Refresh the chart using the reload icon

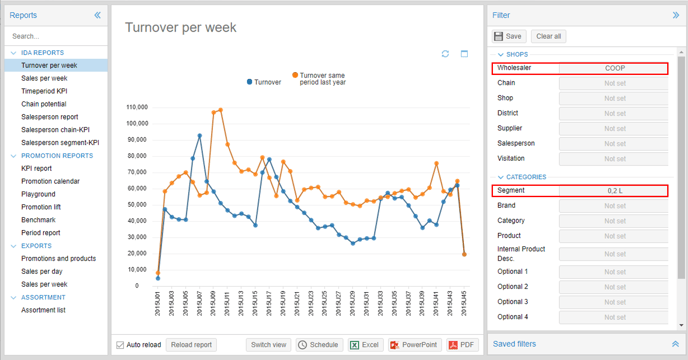[x=445, y=54]
